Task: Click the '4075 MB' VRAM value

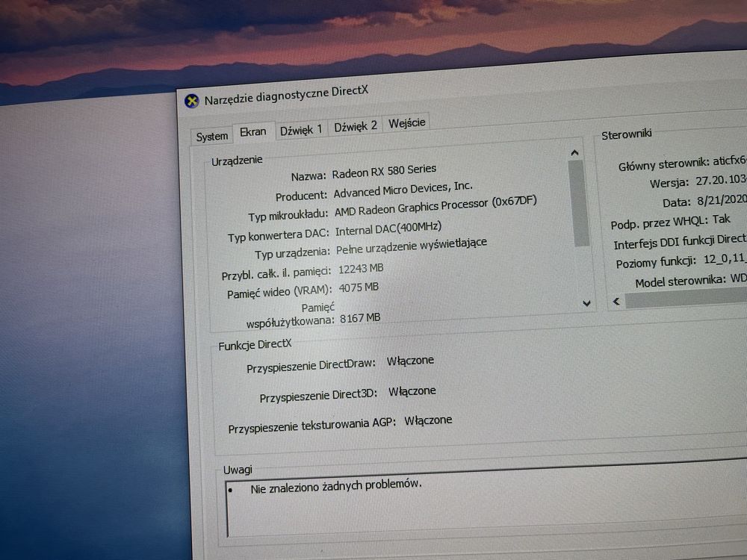Action: tap(359, 287)
